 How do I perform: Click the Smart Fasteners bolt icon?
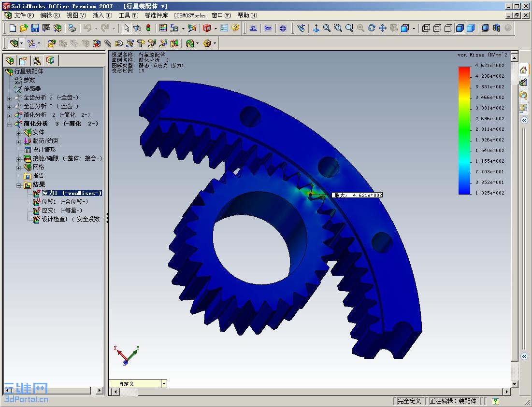click(141, 43)
